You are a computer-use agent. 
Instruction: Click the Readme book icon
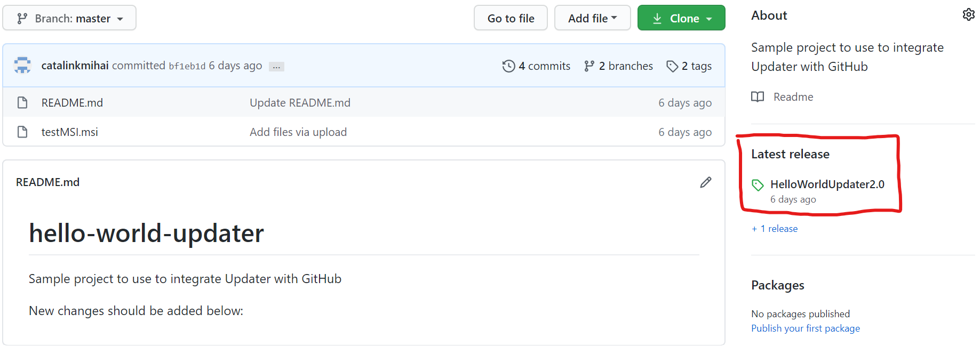(x=758, y=97)
